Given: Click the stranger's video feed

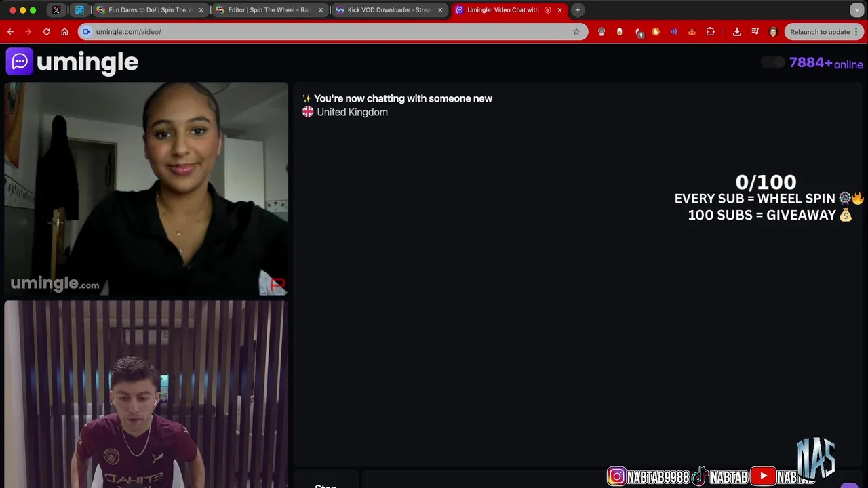Looking at the screenshot, I should pyautogui.click(x=146, y=189).
